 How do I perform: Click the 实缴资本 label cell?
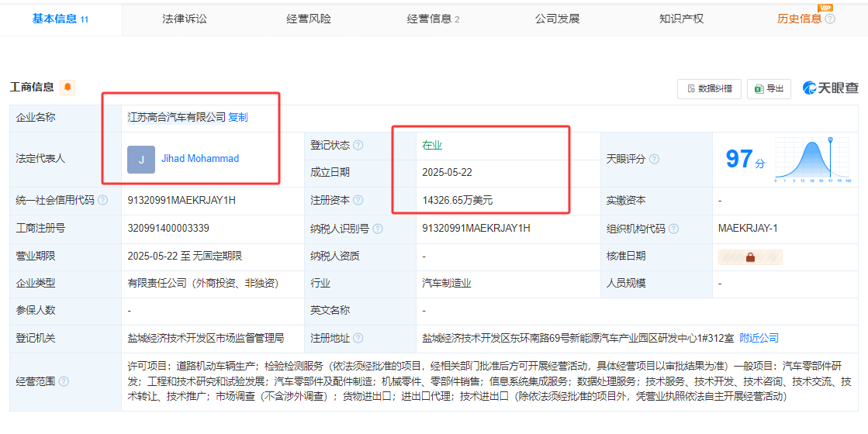click(x=656, y=201)
